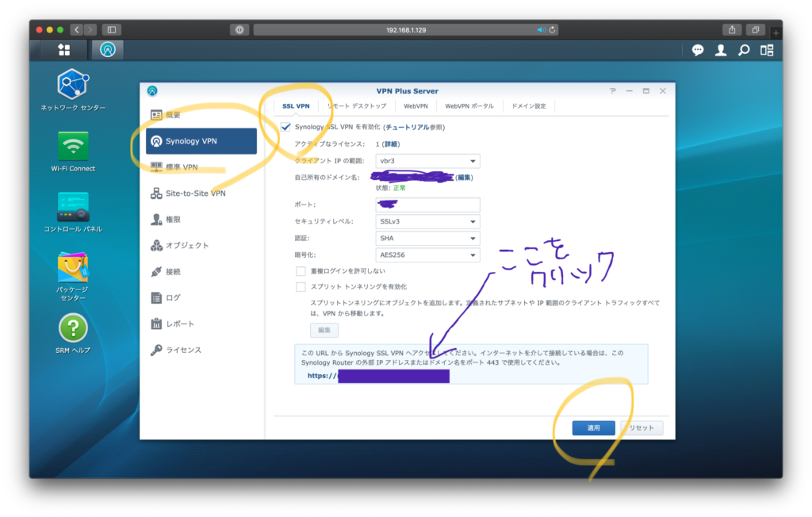The image size is (812, 517).
Task: Click the main menu grid icon
Action: click(x=64, y=50)
